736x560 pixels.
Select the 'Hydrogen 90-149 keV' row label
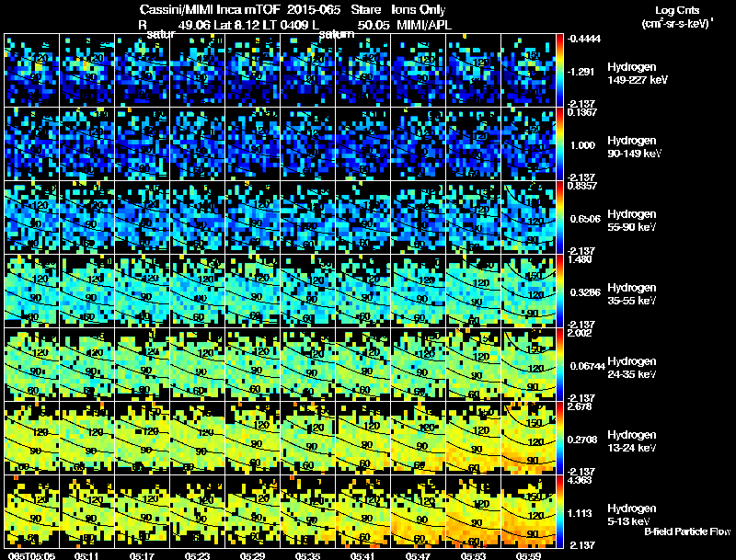(634, 147)
